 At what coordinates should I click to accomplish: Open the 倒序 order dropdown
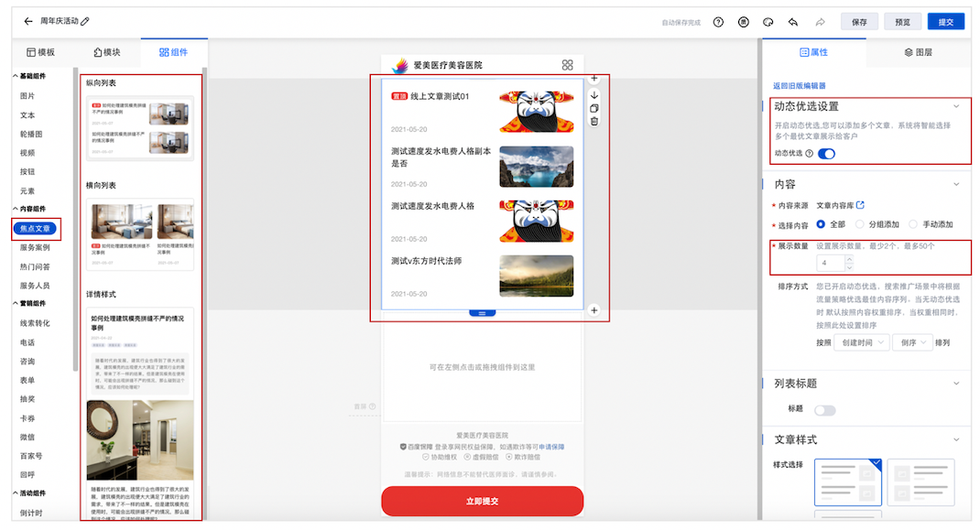pyautogui.click(x=911, y=342)
